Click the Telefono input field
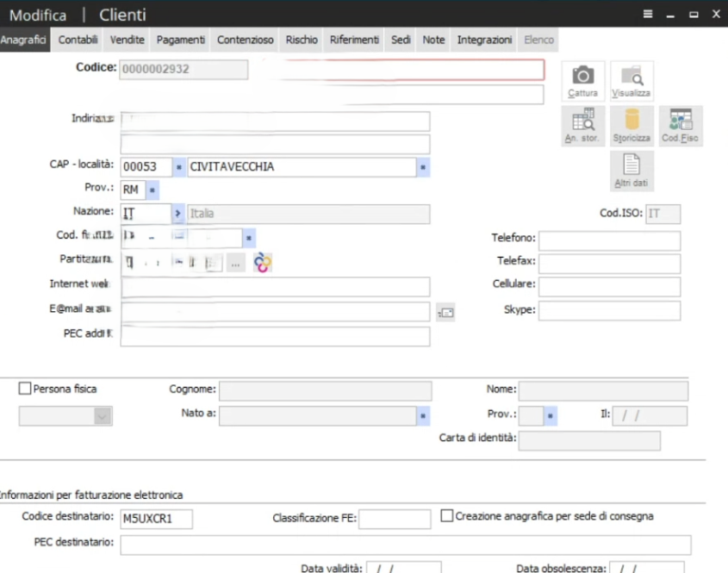This screenshot has width=728, height=573. pos(609,240)
